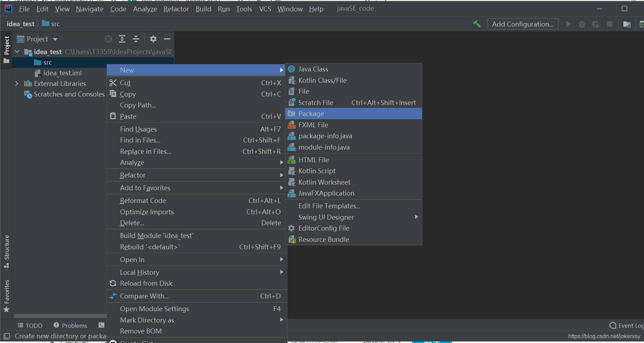The image size is (644, 343).
Task: Click the Expand All icon in Project panel
Action: coord(122,39)
